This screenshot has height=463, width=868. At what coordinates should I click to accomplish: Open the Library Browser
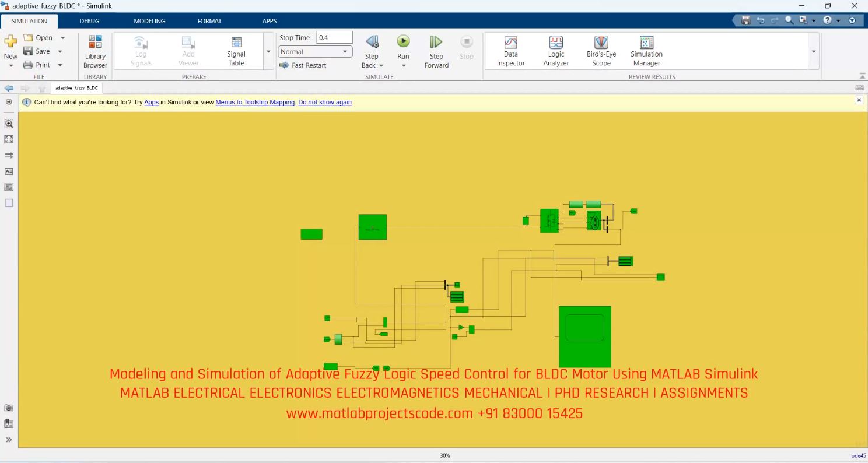tap(94, 51)
